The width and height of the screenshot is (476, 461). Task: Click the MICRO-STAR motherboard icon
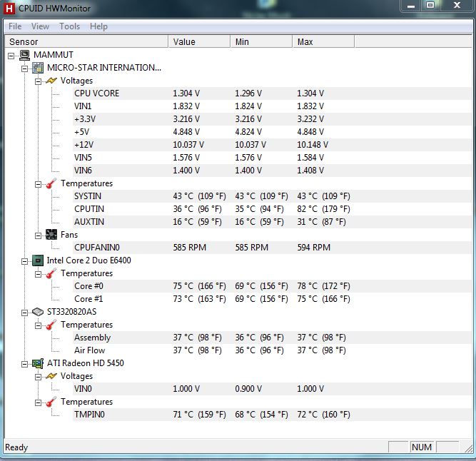[38, 68]
